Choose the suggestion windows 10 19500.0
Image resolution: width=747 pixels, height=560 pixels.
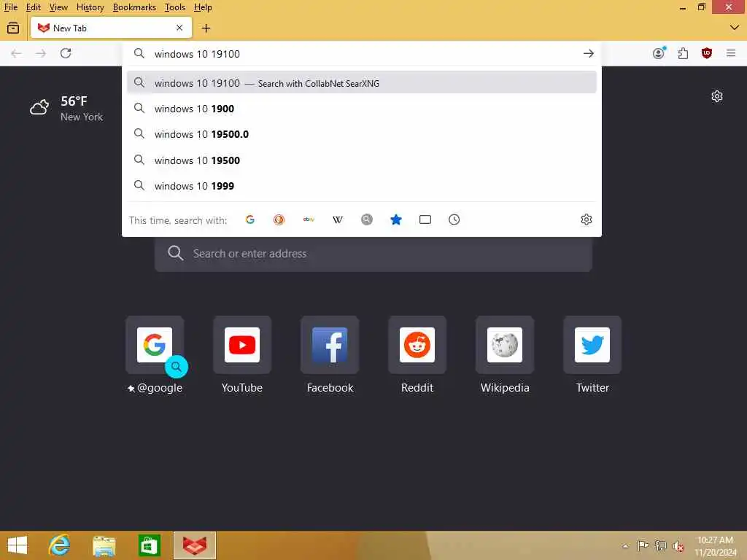click(362, 134)
